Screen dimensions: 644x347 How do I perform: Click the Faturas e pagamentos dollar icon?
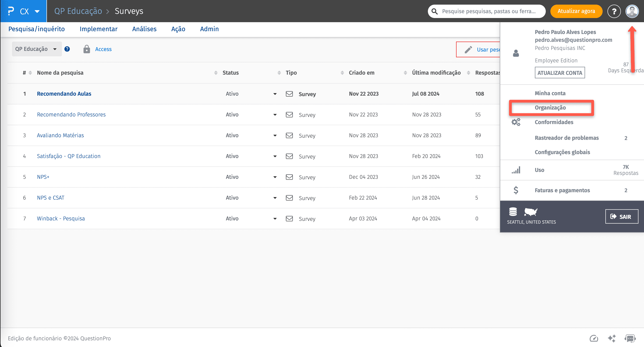click(516, 190)
